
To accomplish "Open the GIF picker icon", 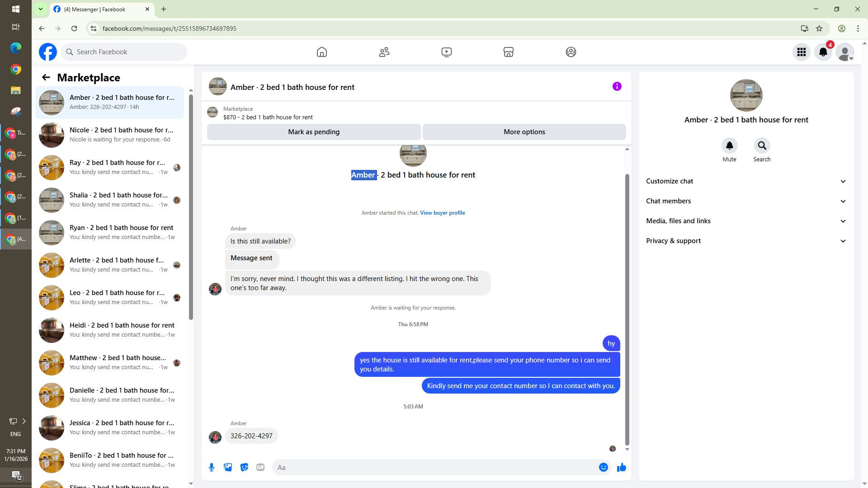I will [260, 468].
